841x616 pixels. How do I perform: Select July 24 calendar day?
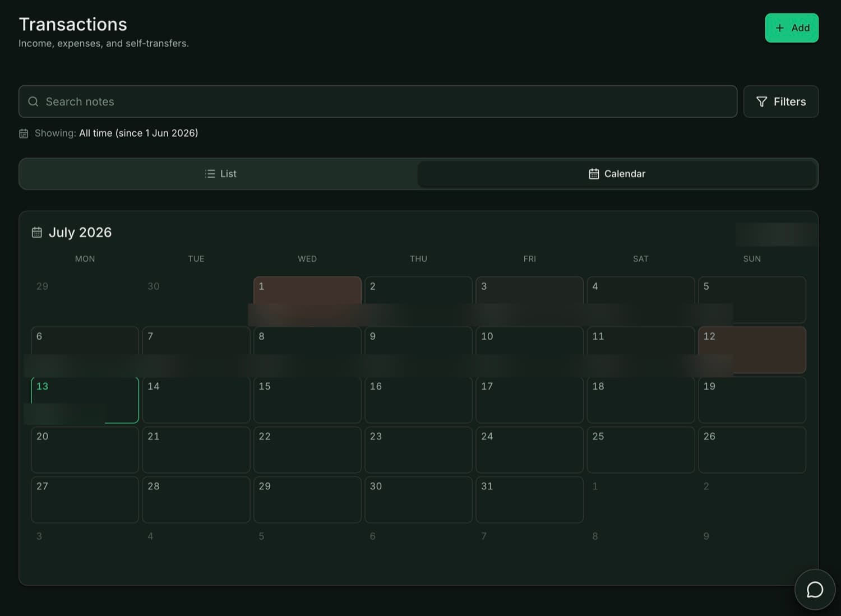[529, 450]
